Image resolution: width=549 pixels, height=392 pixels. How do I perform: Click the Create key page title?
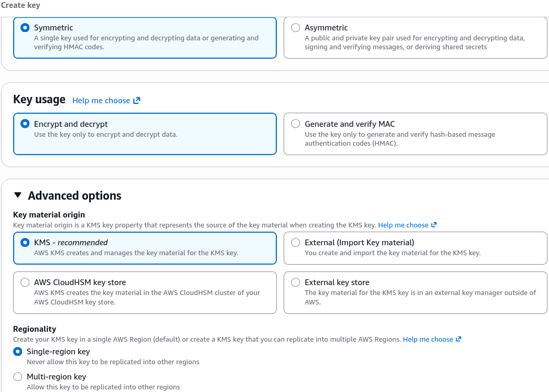(20, 5)
